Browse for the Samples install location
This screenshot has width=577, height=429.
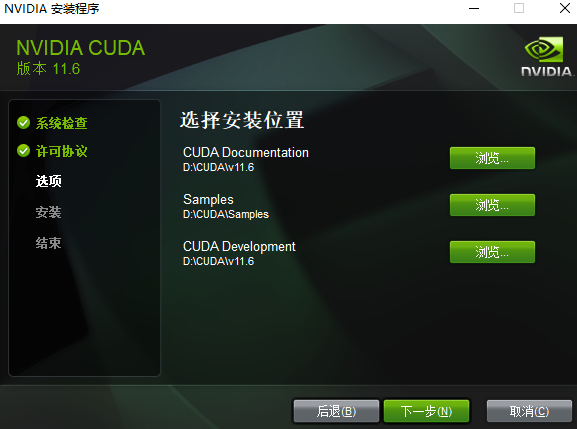pyautogui.click(x=492, y=205)
